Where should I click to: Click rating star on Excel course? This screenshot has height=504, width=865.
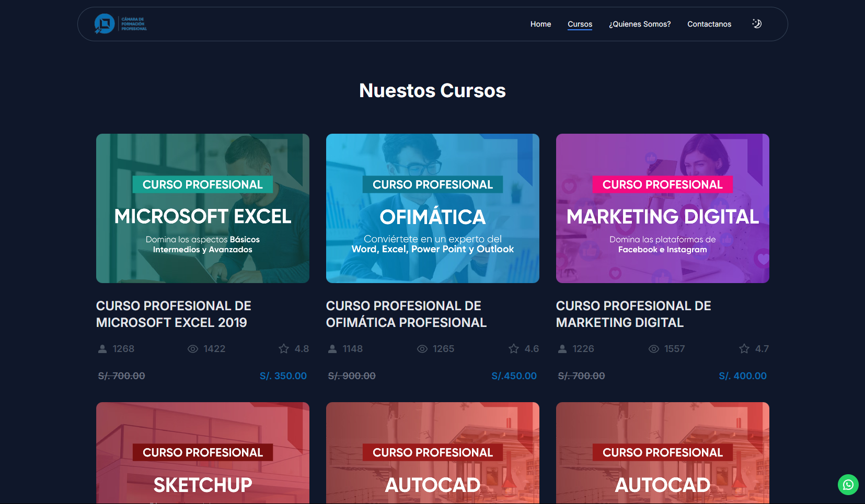pyautogui.click(x=284, y=348)
